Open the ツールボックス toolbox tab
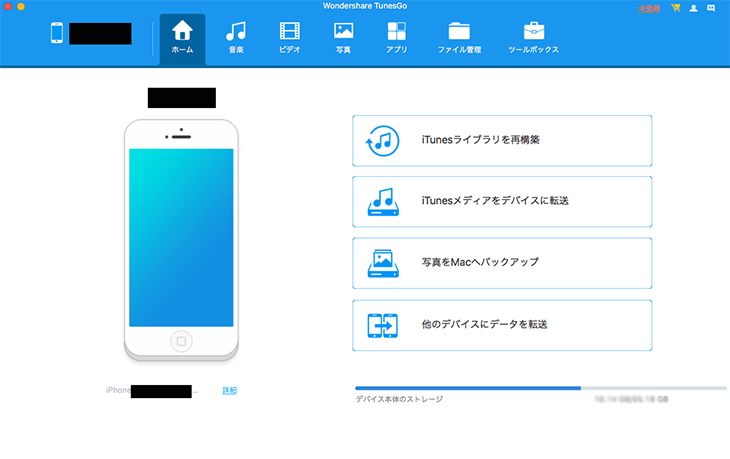 click(533, 38)
